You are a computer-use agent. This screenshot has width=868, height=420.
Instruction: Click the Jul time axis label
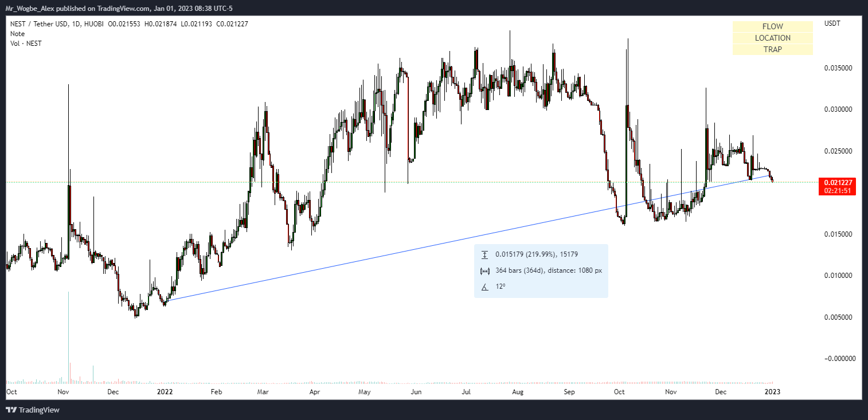[x=467, y=392]
